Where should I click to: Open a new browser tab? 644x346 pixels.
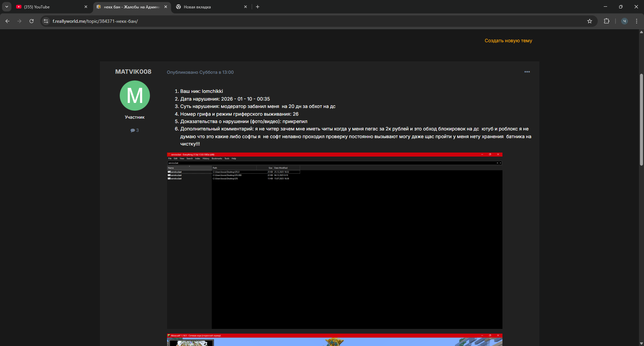pos(258,7)
